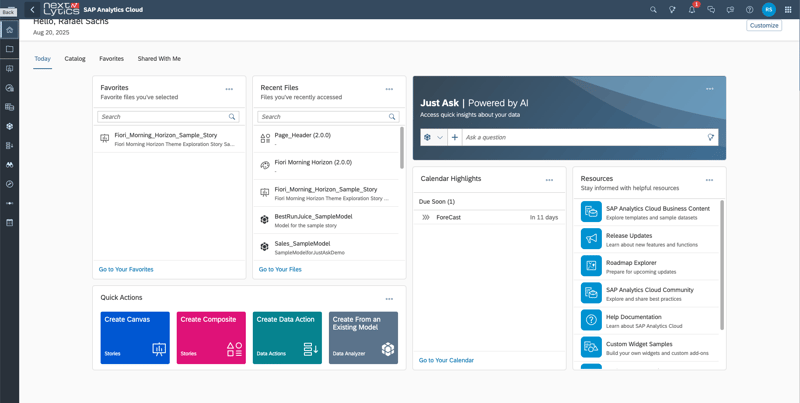The height and width of the screenshot is (403, 800).
Task: Click the Recent Files list scrollbar
Action: click(402, 148)
